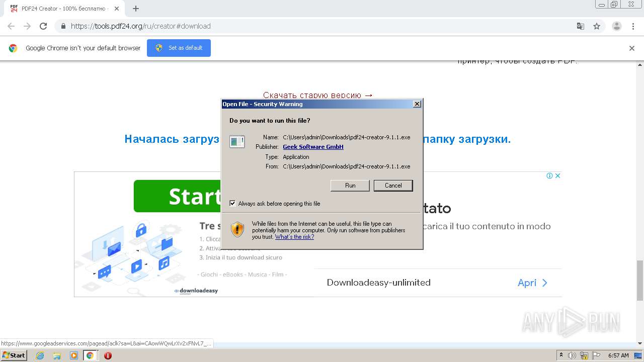Open the Google Translate page icon

580,26
